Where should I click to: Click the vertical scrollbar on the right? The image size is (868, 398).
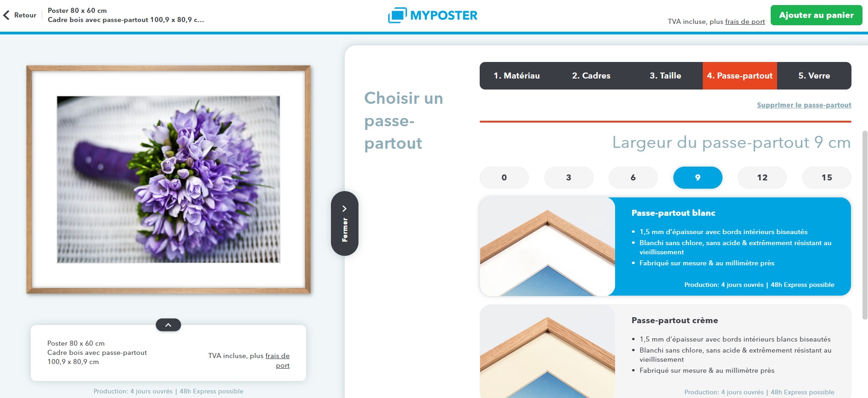[865, 225]
